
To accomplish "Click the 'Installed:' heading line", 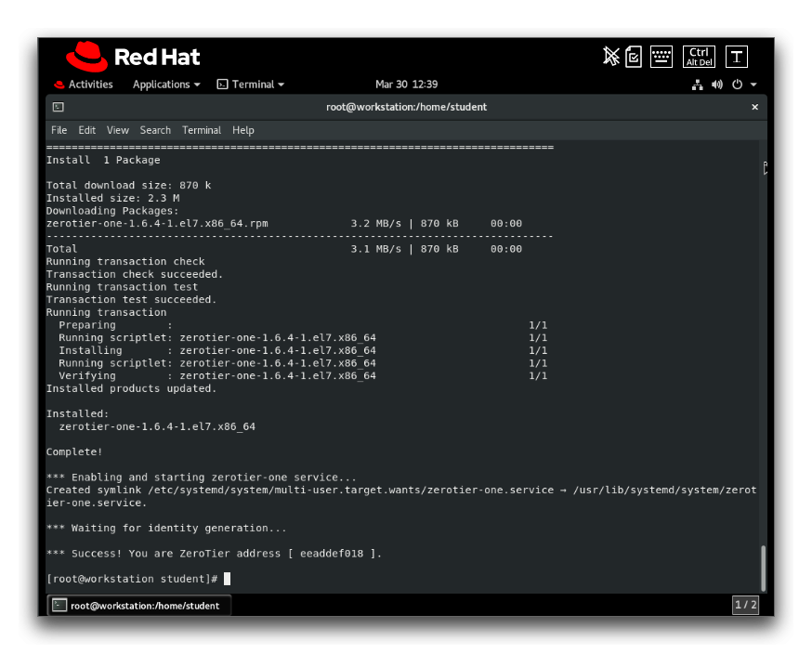I will click(x=78, y=413).
